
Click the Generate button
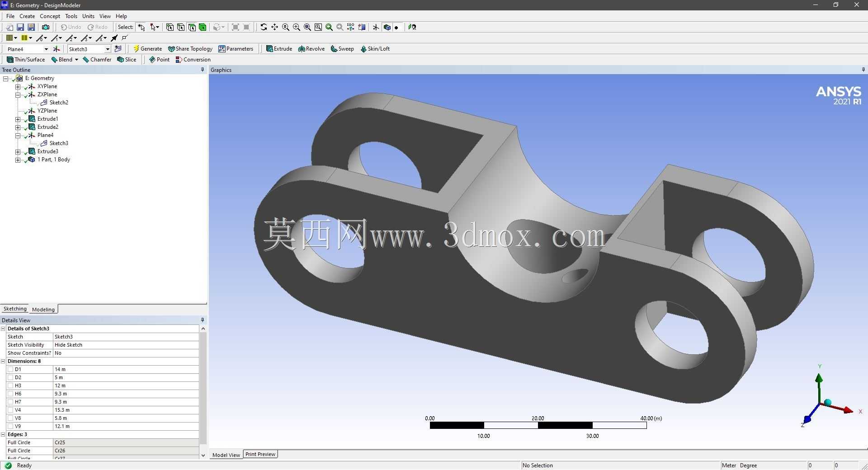point(147,49)
